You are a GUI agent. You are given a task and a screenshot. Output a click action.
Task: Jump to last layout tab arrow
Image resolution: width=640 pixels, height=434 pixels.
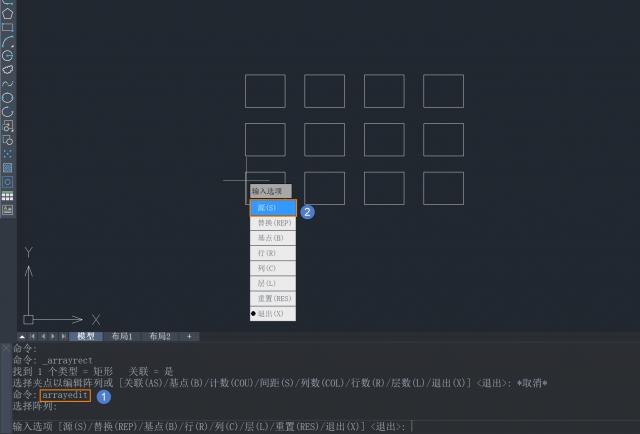click(63, 336)
